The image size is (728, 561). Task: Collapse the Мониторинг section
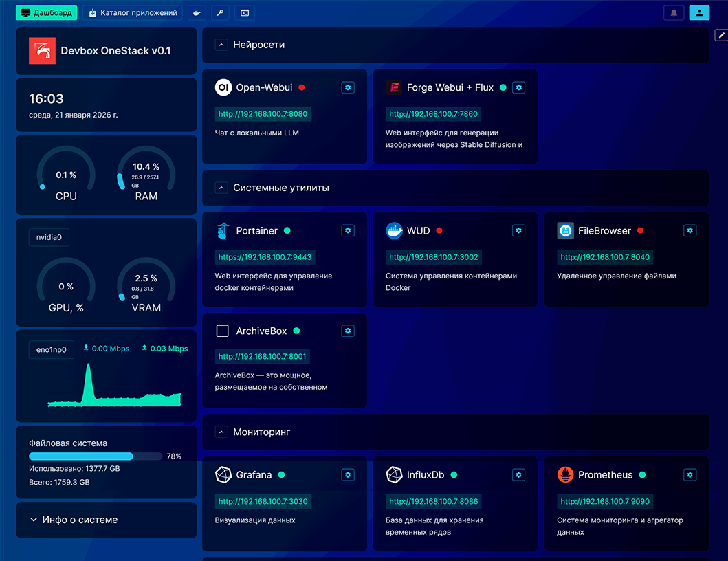pyautogui.click(x=221, y=432)
